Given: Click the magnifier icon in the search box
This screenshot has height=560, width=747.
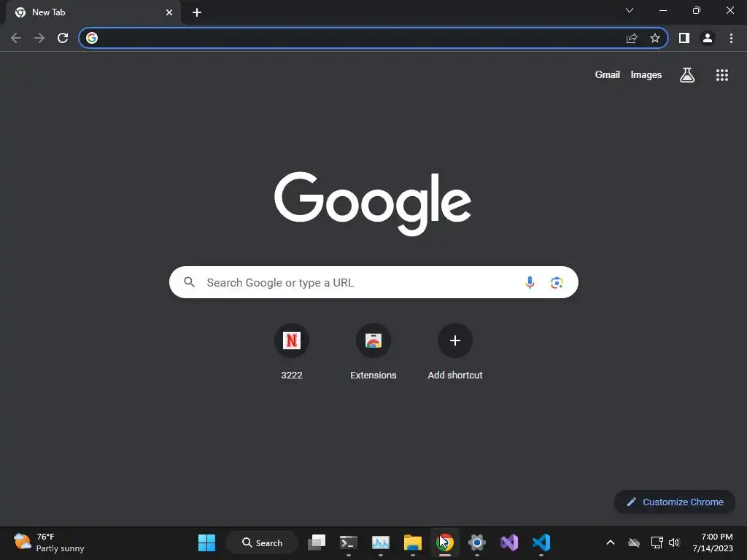Looking at the screenshot, I should pyautogui.click(x=190, y=282).
